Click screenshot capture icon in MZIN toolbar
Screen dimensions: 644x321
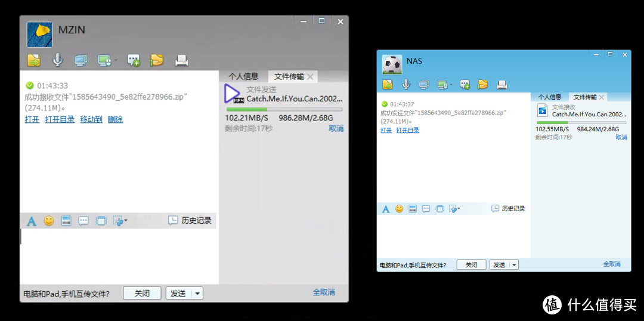118,221
